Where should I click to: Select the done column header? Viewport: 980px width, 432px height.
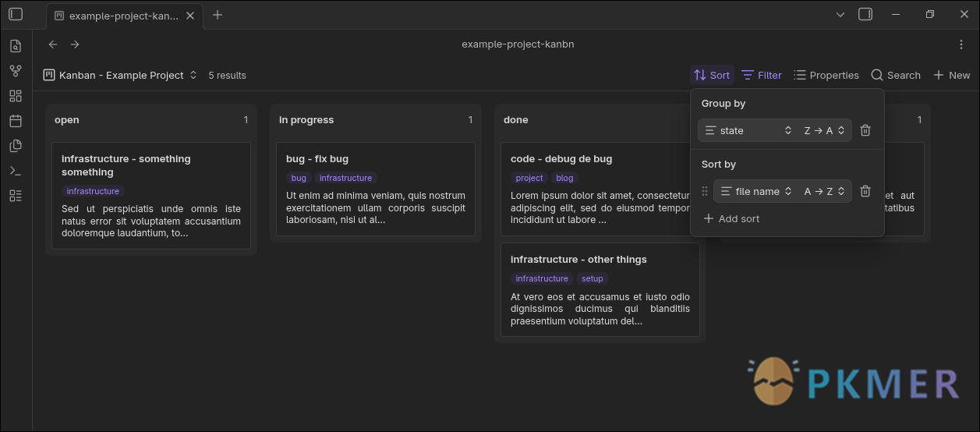tap(516, 119)
